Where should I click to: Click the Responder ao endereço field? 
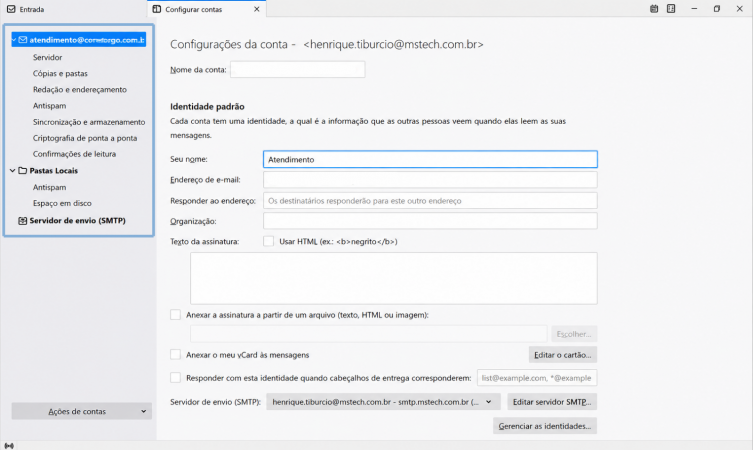[x=430, y=201]
